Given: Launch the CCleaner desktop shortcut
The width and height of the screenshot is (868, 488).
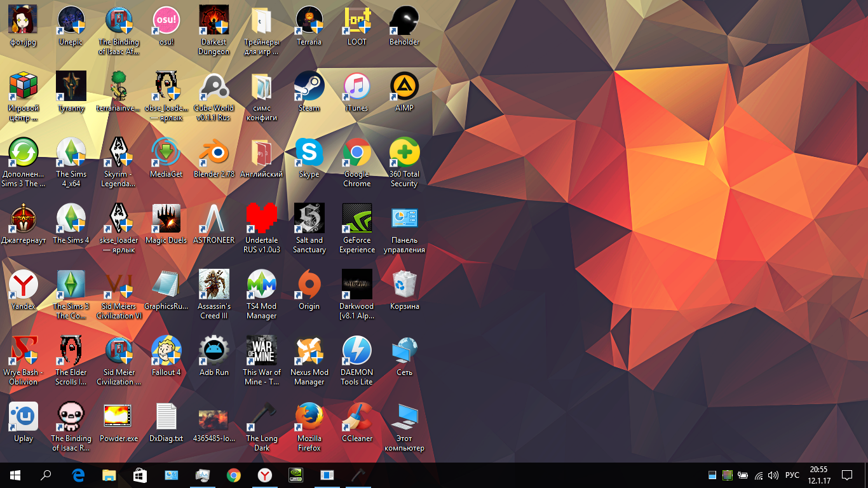Looking at the screenshot, I should (357, 417).
